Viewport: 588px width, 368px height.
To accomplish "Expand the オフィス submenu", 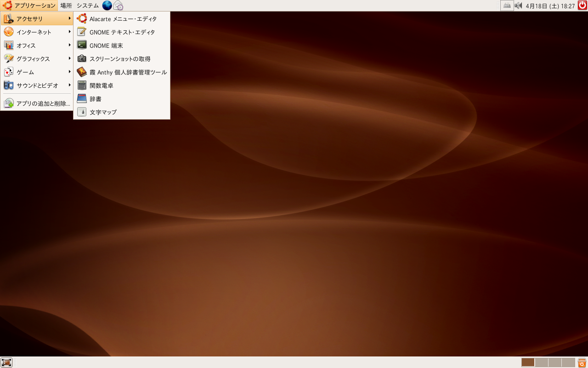I will tap(27, 45).
